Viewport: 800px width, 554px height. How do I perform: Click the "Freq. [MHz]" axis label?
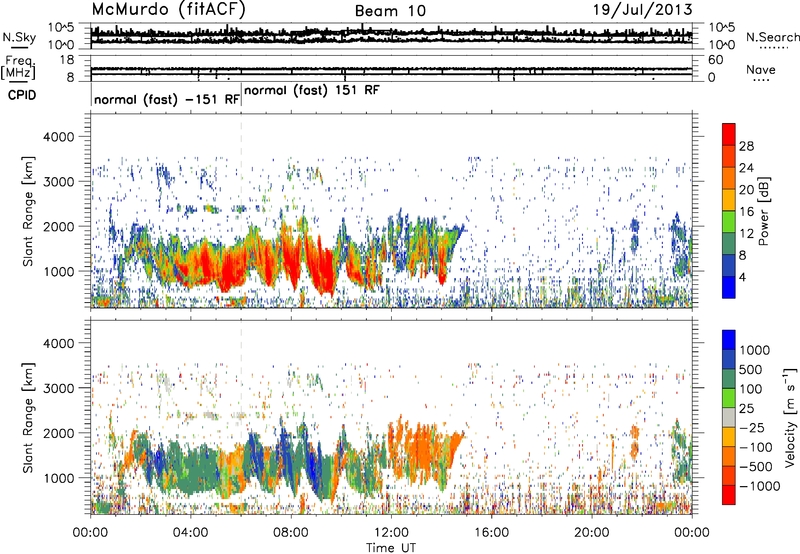[18, 67]
